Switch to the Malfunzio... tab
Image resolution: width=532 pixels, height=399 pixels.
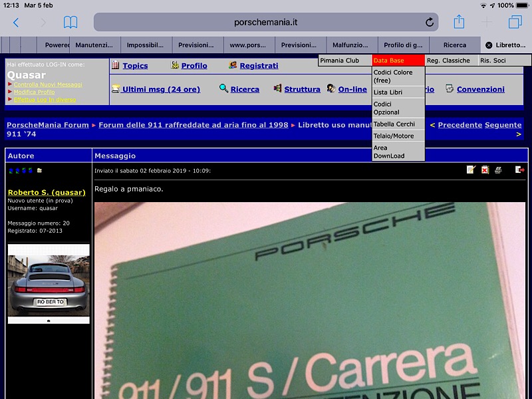point(350,45)
